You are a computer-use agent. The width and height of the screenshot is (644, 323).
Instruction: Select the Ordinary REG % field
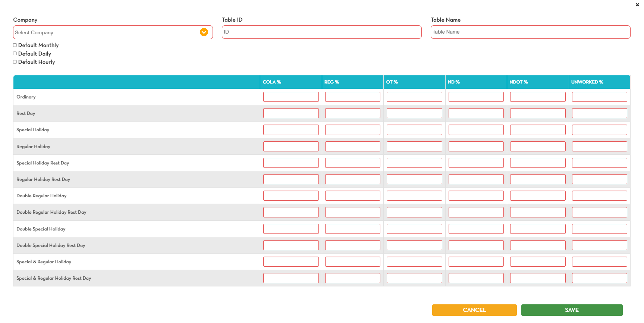[x=353, y=97]
